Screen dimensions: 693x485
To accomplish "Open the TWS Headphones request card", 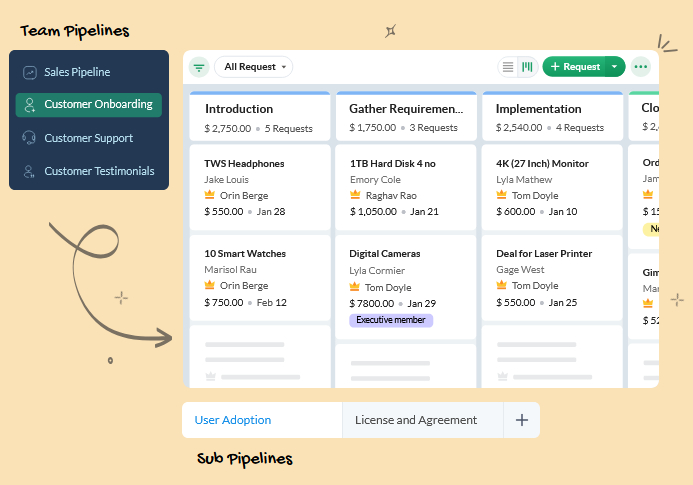I will [260, 187].
